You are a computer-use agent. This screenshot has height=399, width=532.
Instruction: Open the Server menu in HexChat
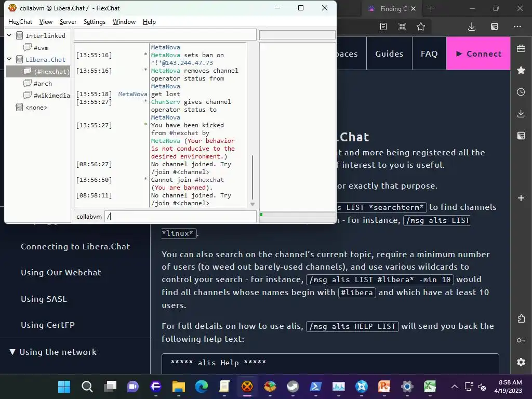pyautogui.click(x=68, y=22)
